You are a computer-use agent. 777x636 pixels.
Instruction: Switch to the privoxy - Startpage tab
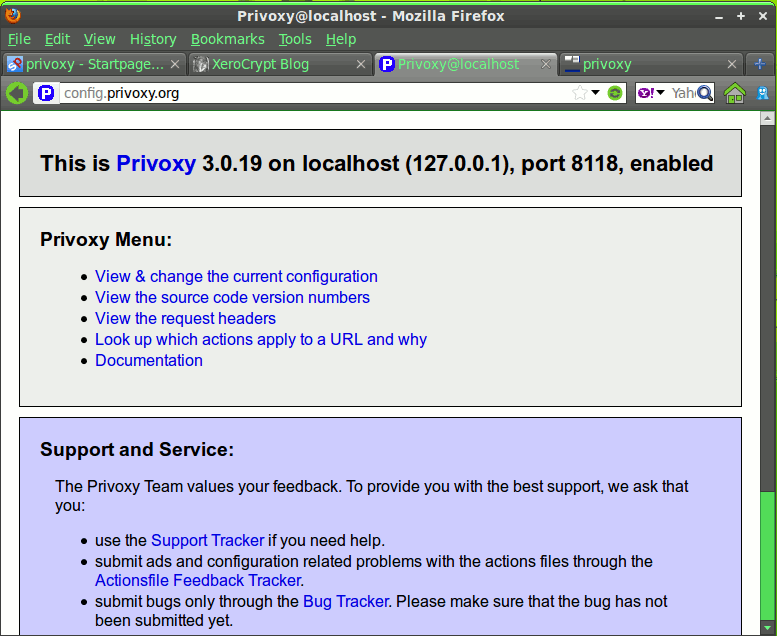tap(94, 64)
